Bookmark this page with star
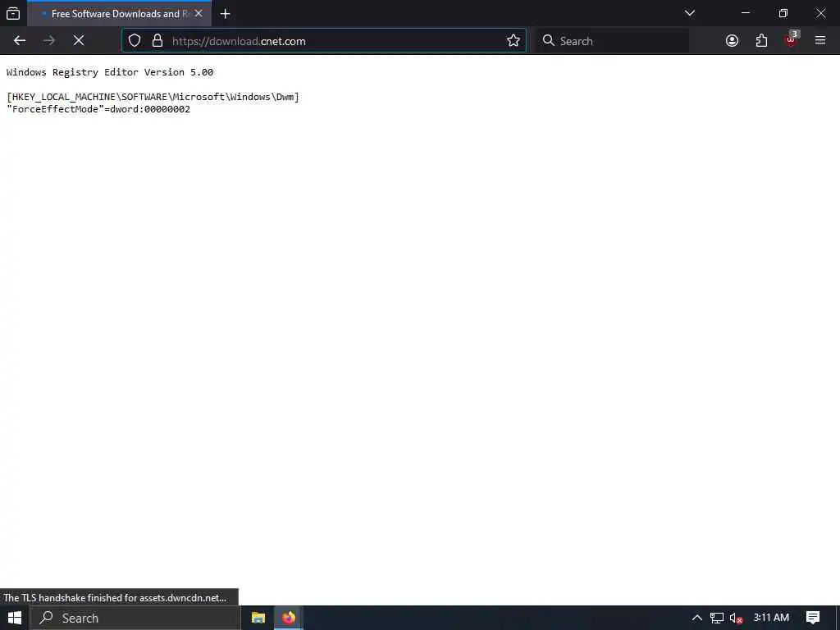The height and width of the screenshot is (630, 840). click(x=514, y=41)
